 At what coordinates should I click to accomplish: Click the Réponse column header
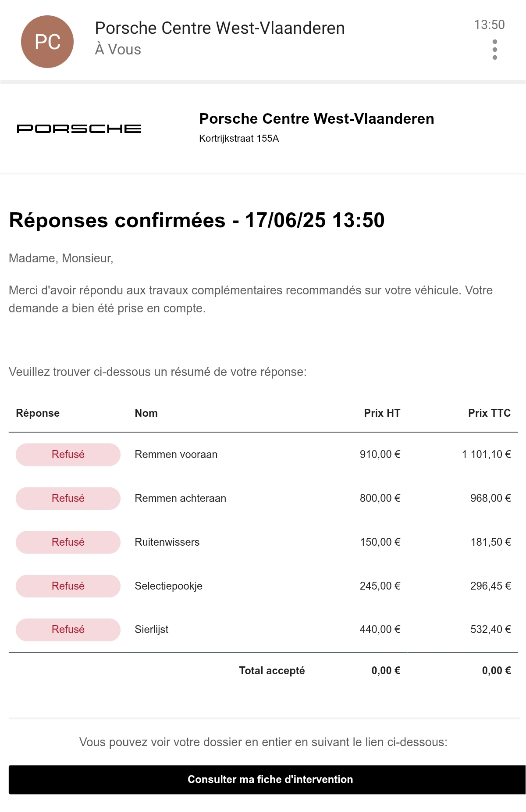[x=38, y=413]
